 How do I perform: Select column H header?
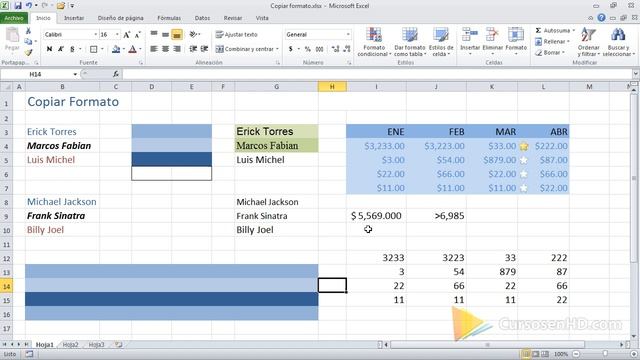point(332,87)
